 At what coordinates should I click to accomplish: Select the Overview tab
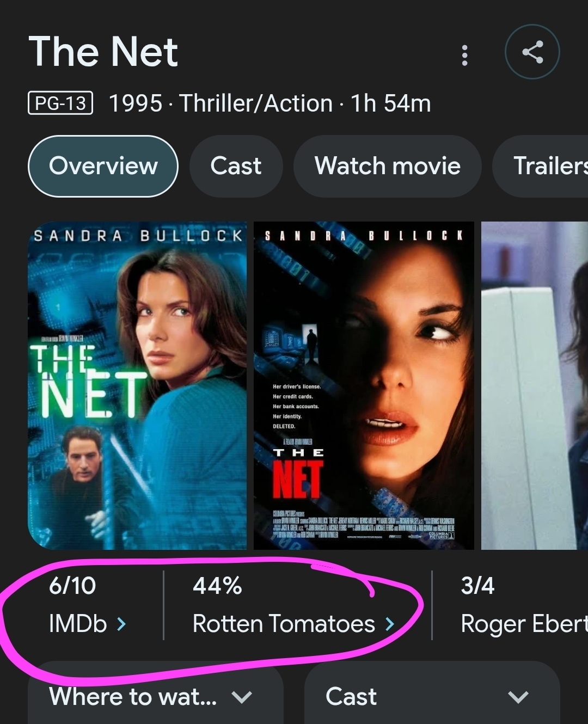pyautogui.click(x=103, y=166)
